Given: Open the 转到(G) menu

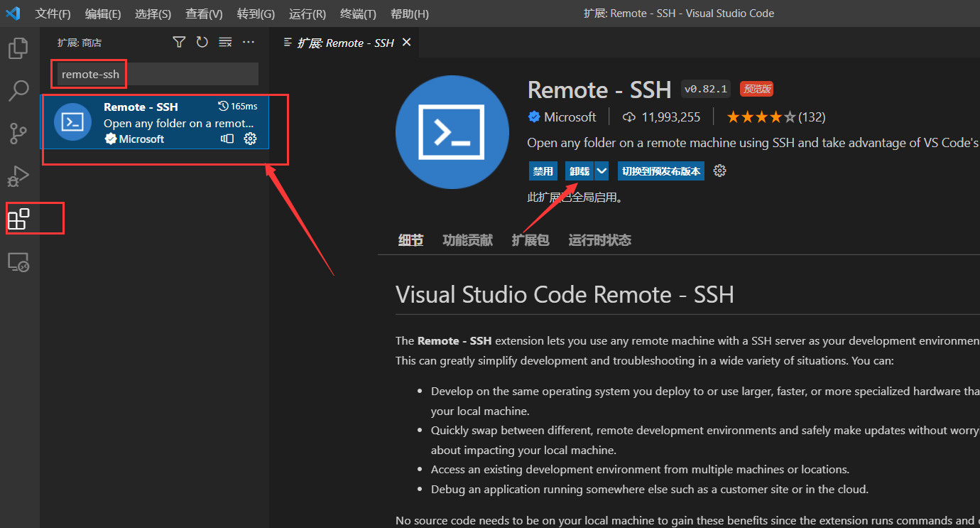Looking at the screenshot, I should (256, 14).
